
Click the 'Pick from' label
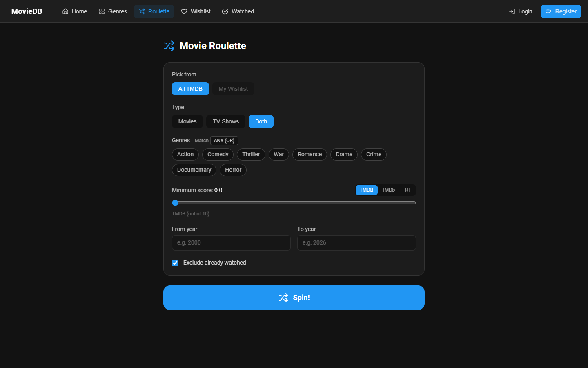click(184, 74)
